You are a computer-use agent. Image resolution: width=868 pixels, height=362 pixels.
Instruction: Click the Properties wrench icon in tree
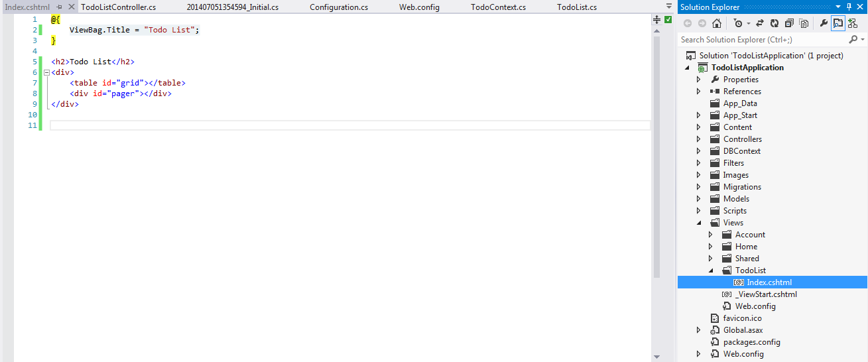pos(715,80)
